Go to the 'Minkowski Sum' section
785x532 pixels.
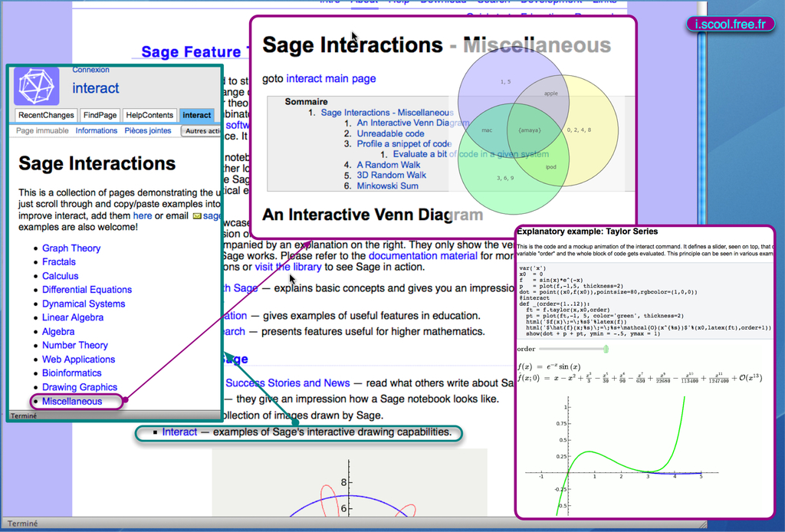(x=387, y=186)
